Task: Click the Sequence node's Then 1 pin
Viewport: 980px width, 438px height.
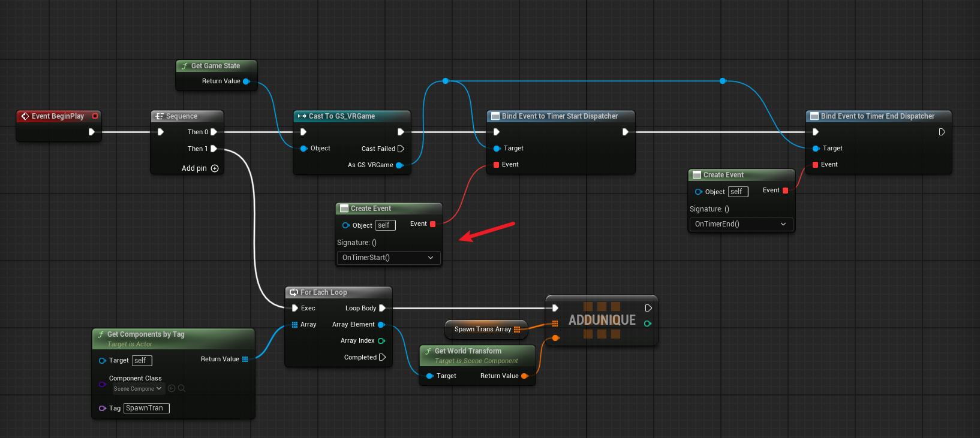Action: tap(214, 149)
